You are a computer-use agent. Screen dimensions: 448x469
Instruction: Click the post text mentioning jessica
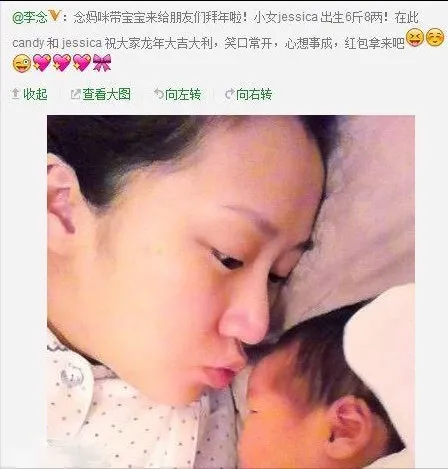point(215,30)
